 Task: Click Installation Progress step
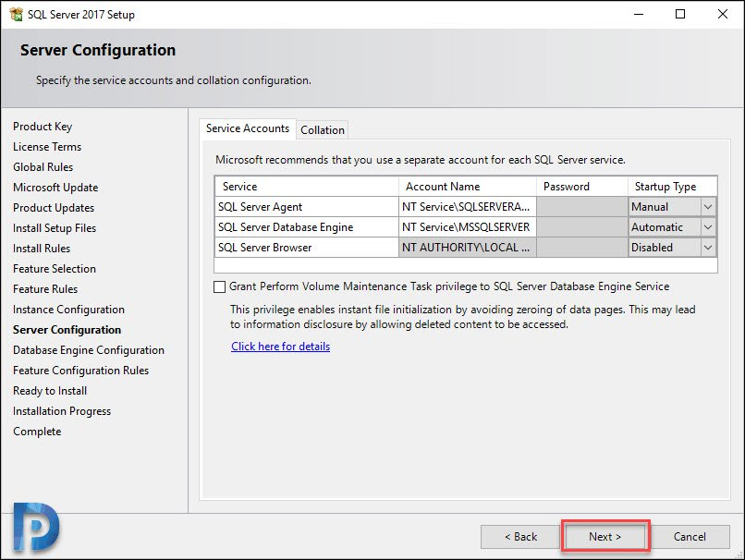click(x=62, y=411)
